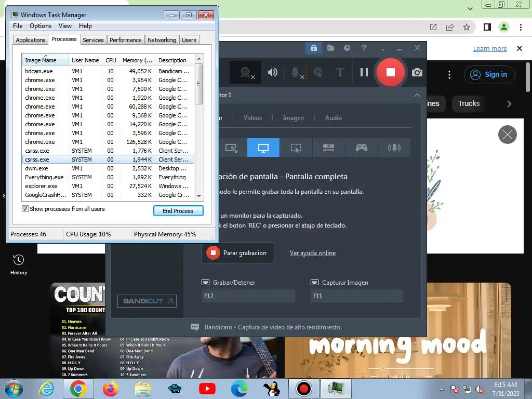
Task: Open Firefox from taskbar
Action: click(x=111, y=389)
